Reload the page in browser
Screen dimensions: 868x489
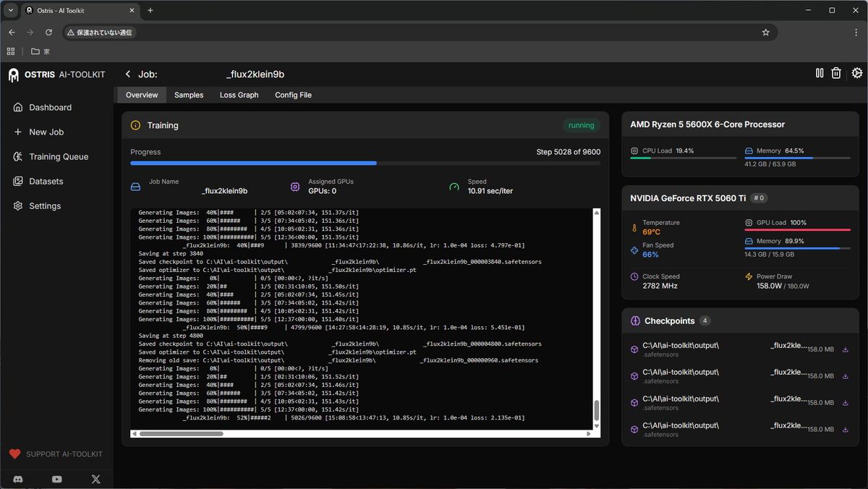(x=49, y=33)
